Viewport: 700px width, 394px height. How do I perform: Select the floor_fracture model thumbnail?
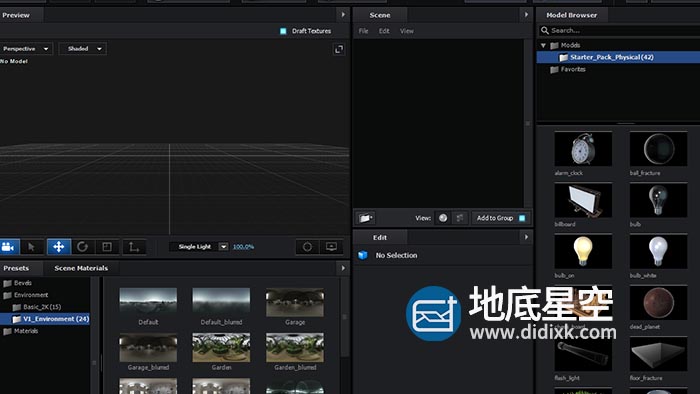click(658, 354)
